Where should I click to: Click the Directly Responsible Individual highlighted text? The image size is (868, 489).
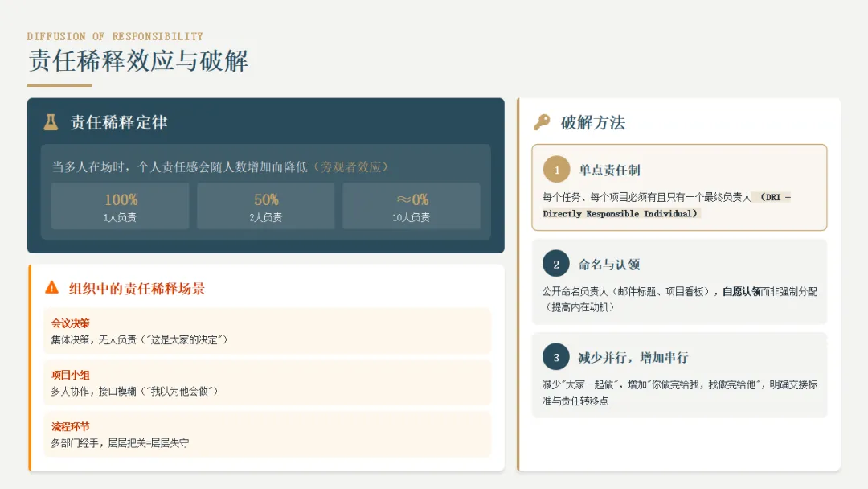pyautogui.click(x=620, y=213)
